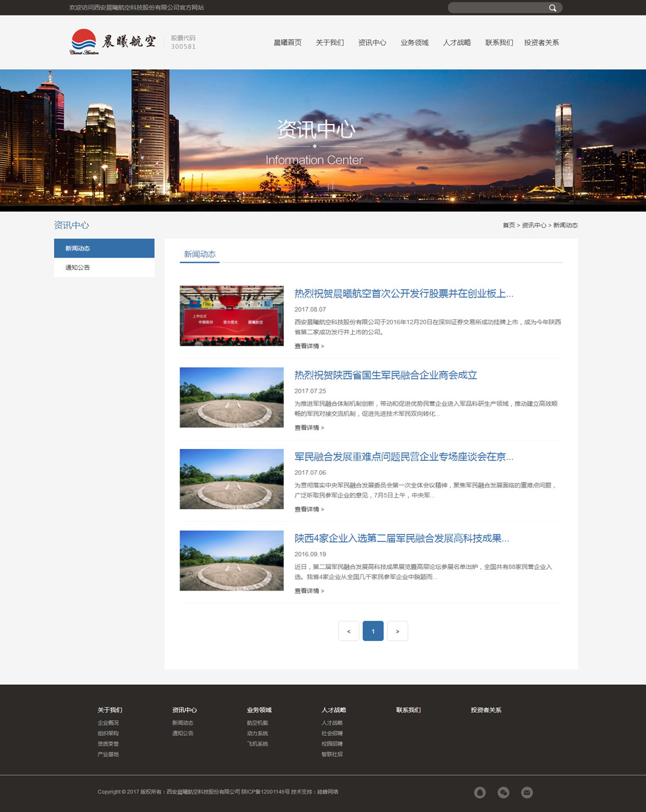Go to previous page arrow
This screenshot has width=646, height=812.
click(349, 631)
